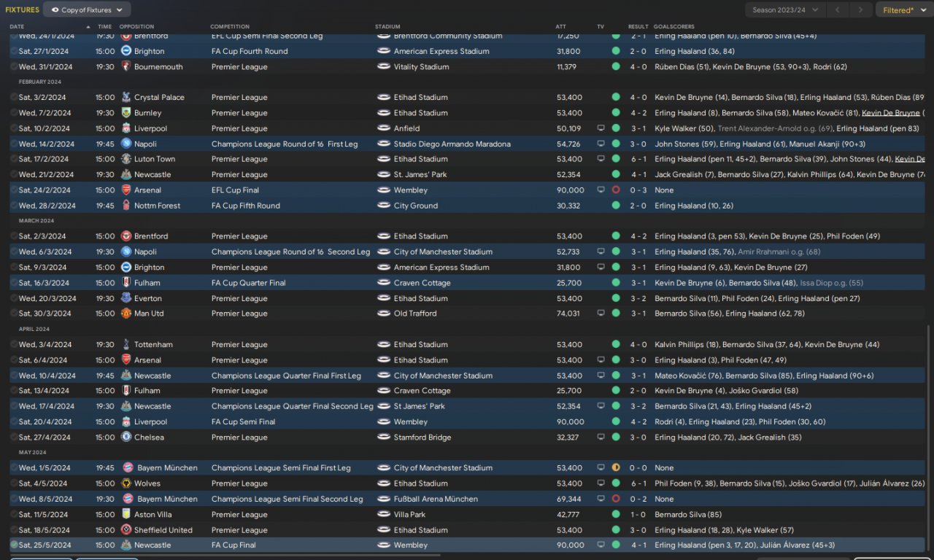The height and width of the screenshot is (560, 934).
Task: Toggle the select circle on the Sat, 2/3/2024 row
Action: pyautogui.click(x=14, y=236)
